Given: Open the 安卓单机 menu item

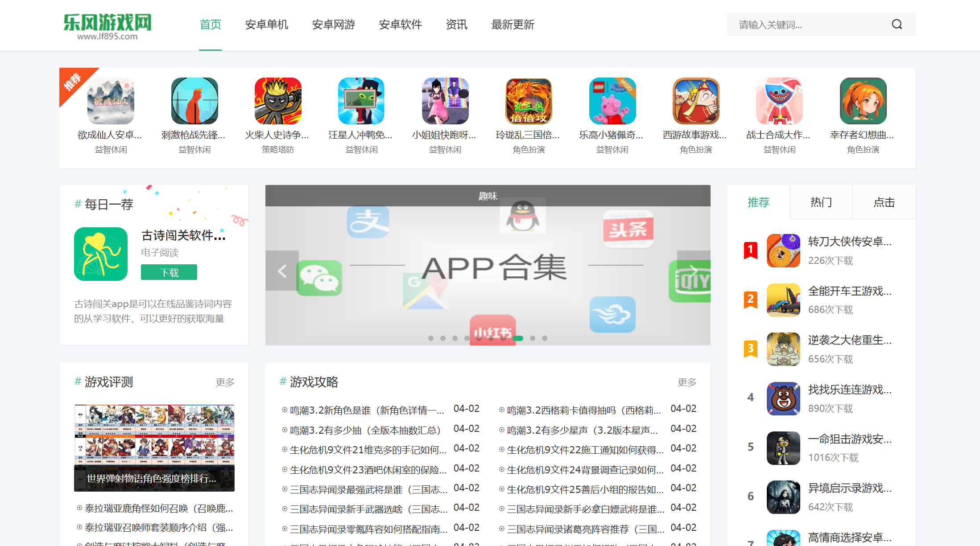Looking at the screenshot, I should [266, 25].
